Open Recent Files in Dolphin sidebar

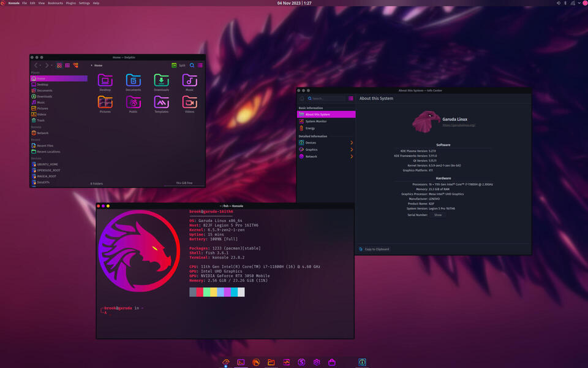coord(59,146)
